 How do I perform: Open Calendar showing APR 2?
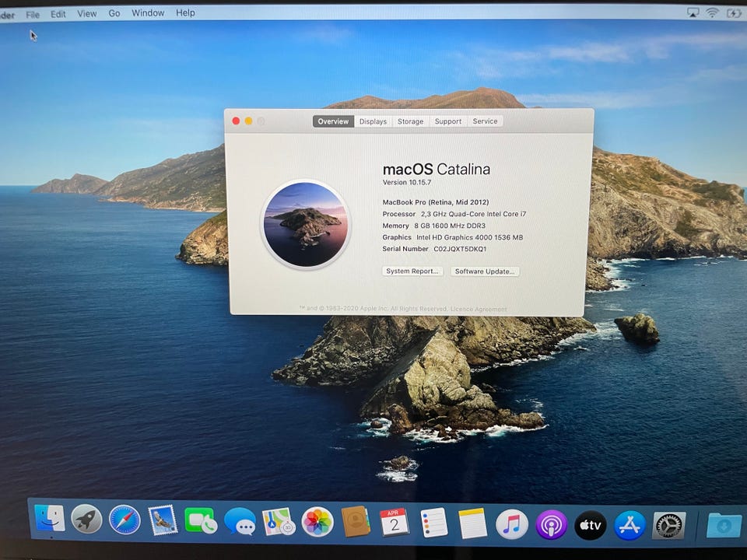[394, 523]
